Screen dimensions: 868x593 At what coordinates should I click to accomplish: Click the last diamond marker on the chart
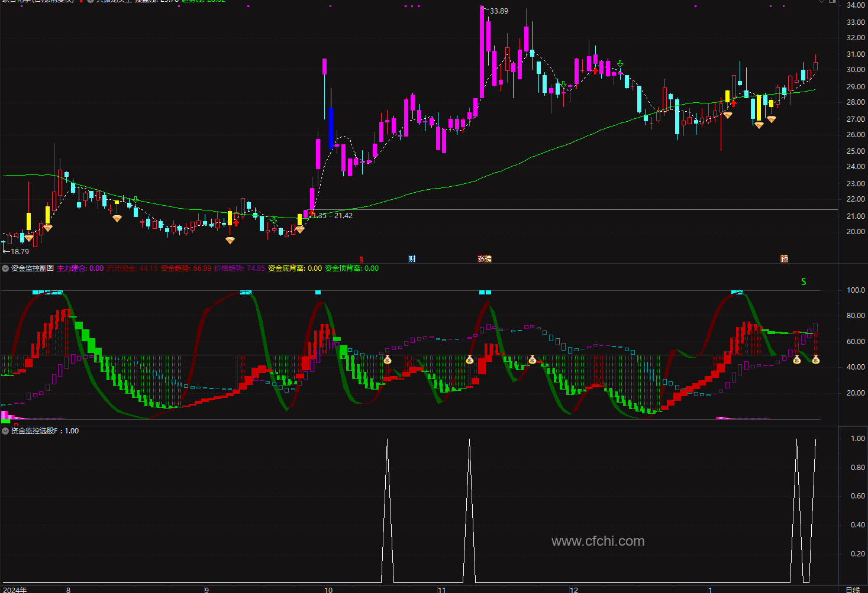point(772,119)
